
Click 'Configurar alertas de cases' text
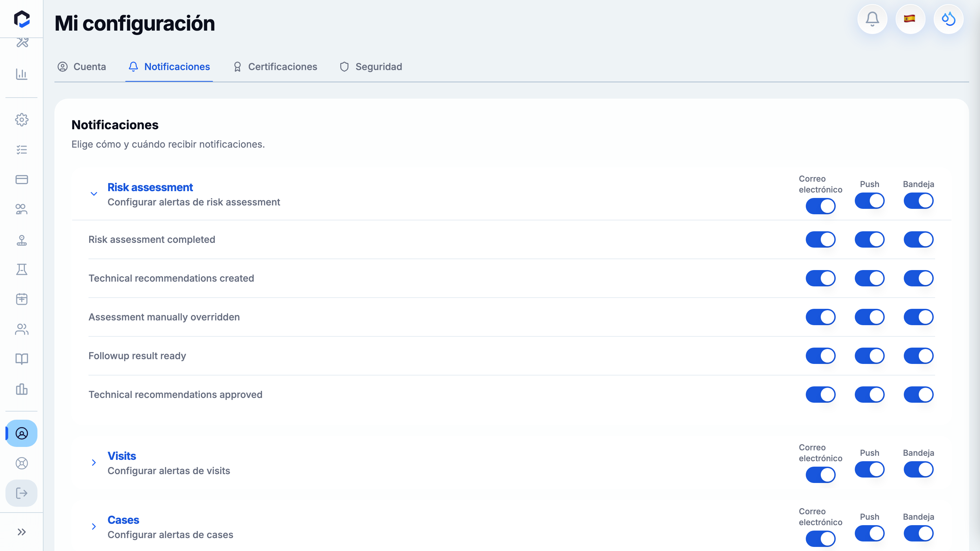coord(170,535)
